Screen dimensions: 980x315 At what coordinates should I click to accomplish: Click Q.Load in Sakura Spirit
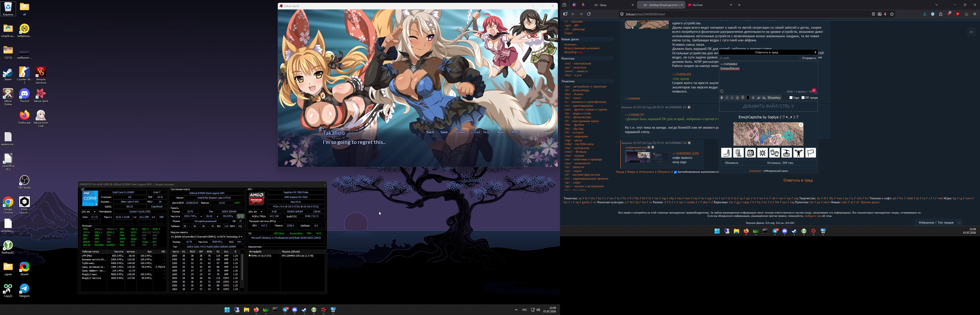click(474, 132)
